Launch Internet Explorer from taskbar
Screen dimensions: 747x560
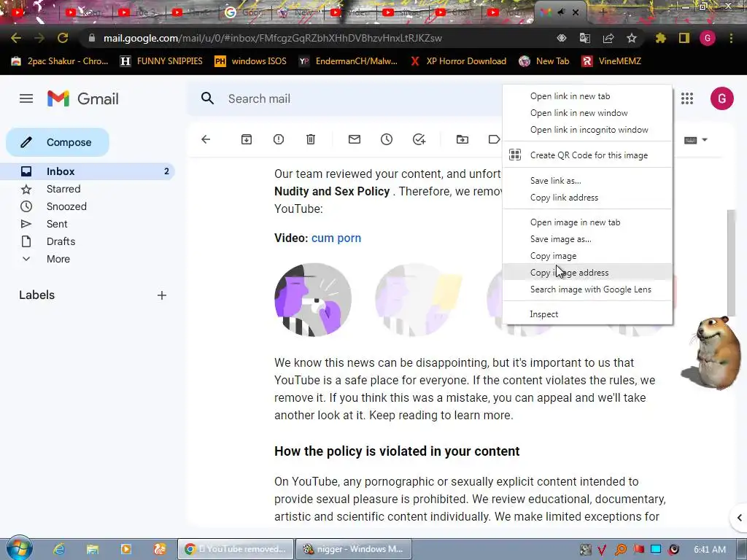point(59,549)
